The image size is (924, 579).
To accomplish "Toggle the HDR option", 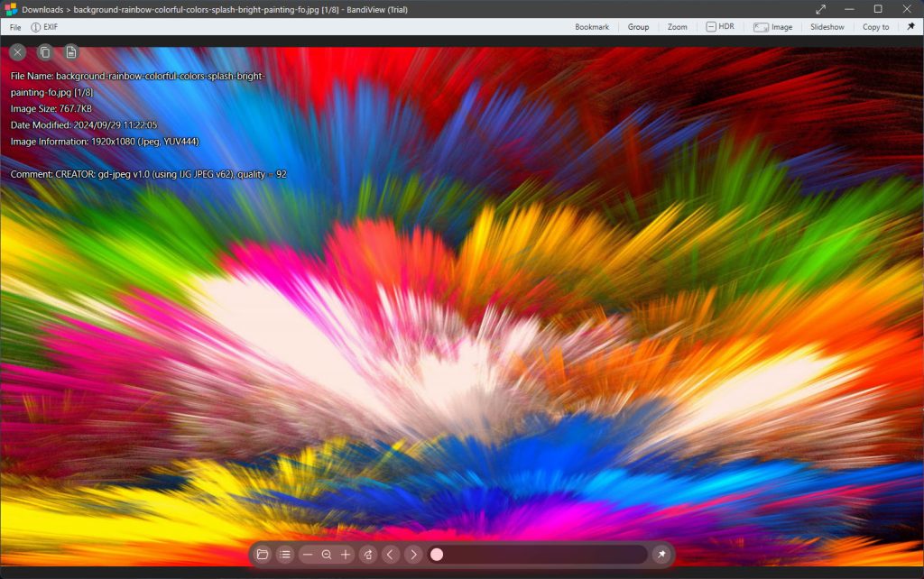I will [720, 26].
